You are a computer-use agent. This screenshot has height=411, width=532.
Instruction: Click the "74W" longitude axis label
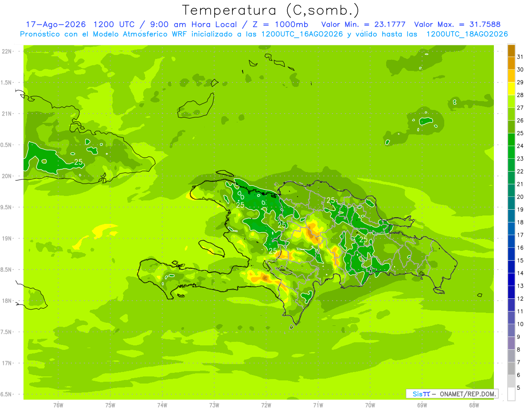162,405
